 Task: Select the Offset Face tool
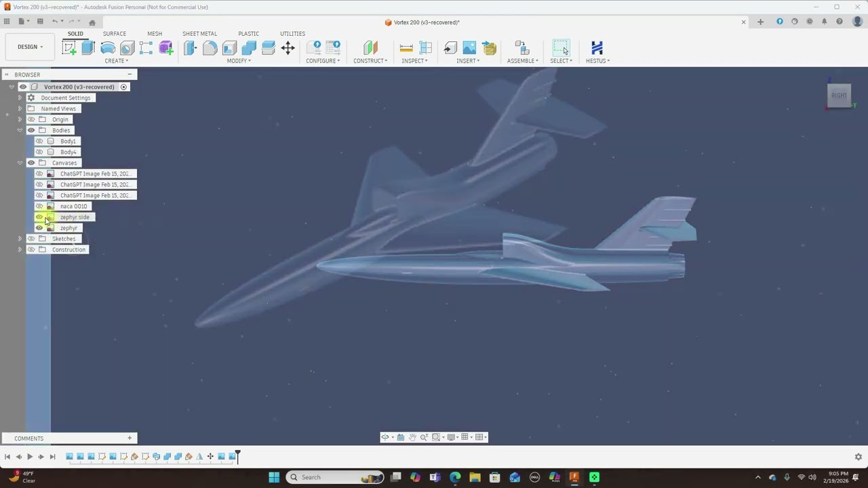[269, 47]
